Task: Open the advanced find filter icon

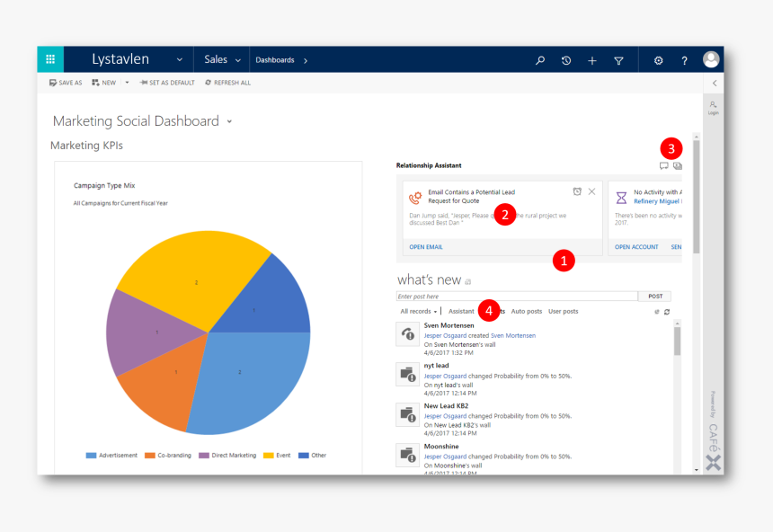Action: (x=618, y=60)
